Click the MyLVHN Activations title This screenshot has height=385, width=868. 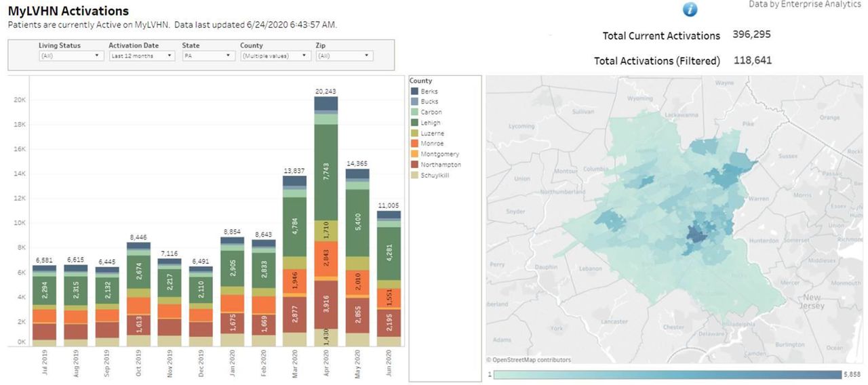68,11
